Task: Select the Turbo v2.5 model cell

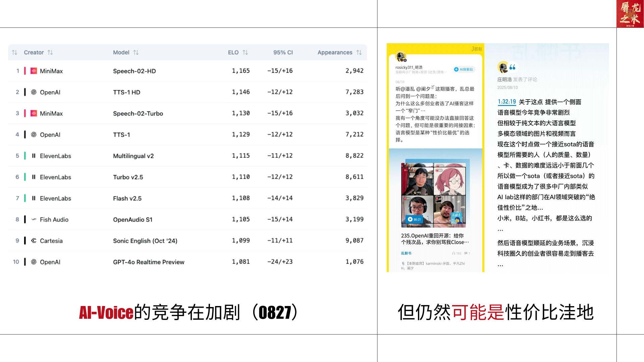Action: 128,177
